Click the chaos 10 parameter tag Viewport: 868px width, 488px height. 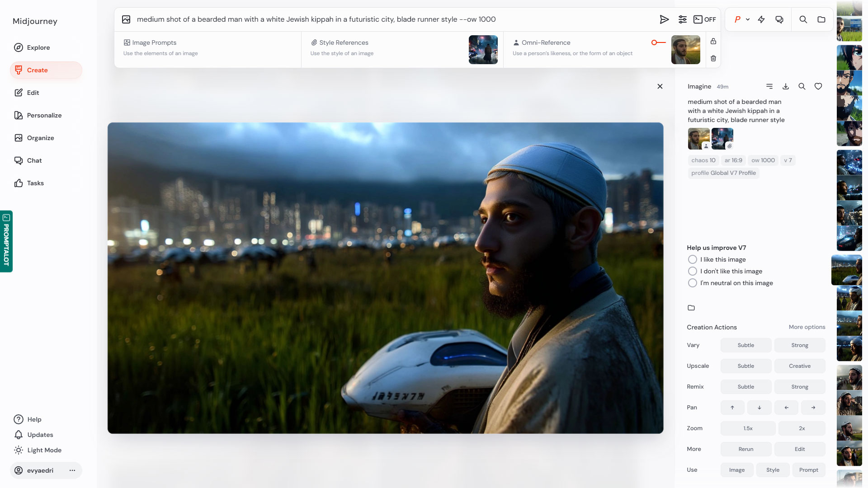point(703,160)
